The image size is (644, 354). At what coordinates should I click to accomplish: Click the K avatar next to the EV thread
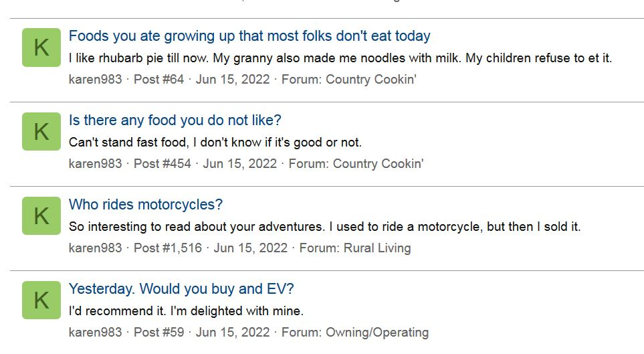click(41, 300)
